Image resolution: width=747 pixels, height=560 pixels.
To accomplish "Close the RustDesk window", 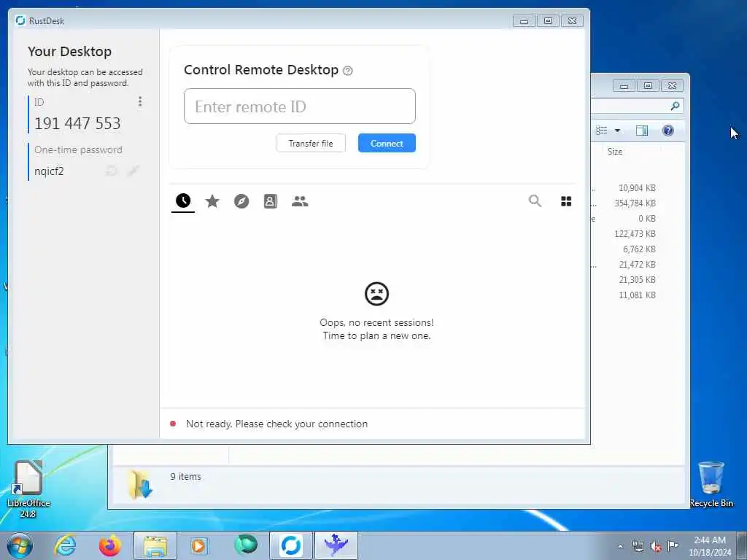I will (572, 21).
